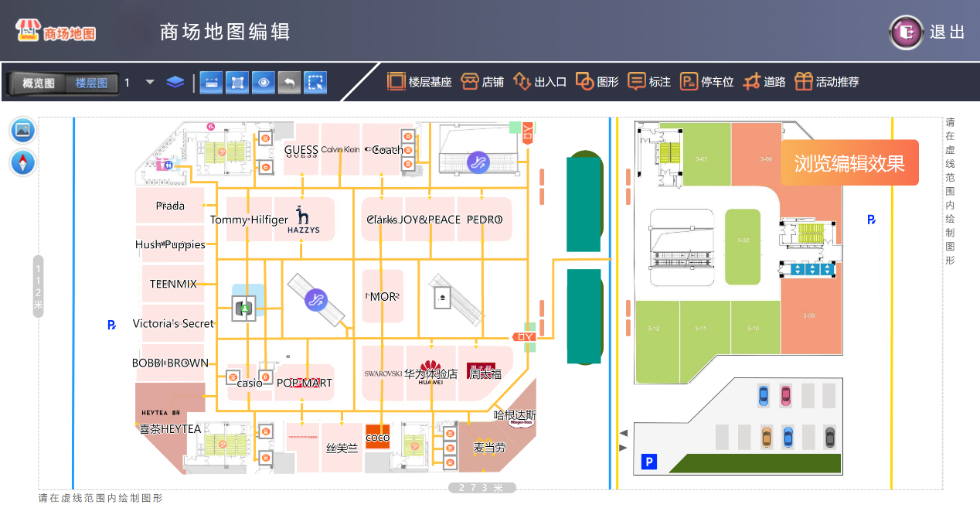
Task: Click the blue elevator group icons
Action: coord(812,268)
